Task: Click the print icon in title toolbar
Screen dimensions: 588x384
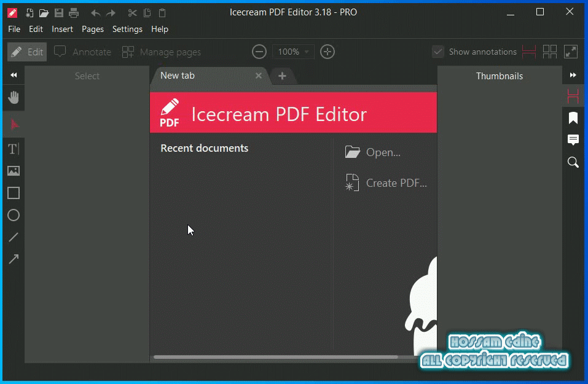Action: point(74,13)
